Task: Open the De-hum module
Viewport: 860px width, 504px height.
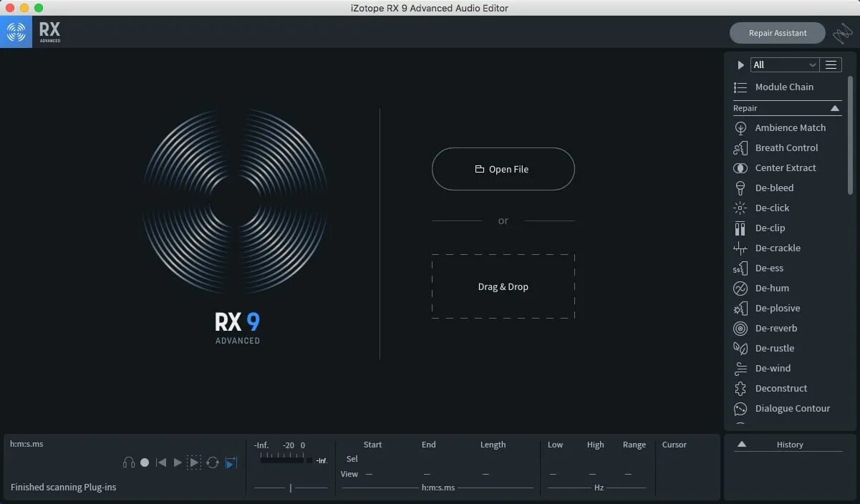Action: [772, 289]
